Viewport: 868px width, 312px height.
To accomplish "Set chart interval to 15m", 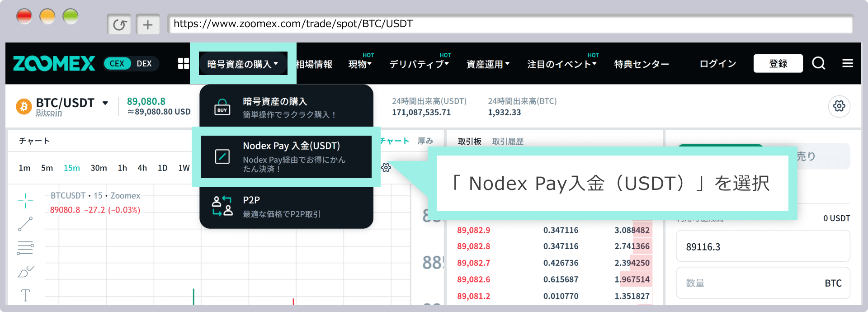I will click(x=72, y=168).
